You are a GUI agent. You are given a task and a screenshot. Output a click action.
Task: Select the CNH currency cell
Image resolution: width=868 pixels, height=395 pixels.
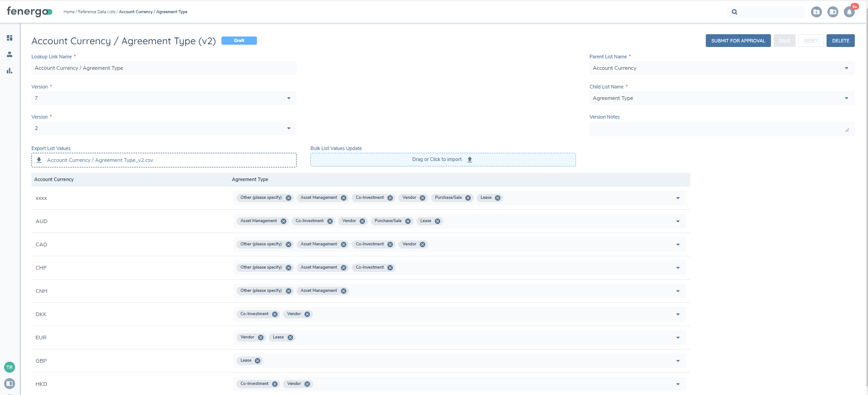[x=41, y=291]
